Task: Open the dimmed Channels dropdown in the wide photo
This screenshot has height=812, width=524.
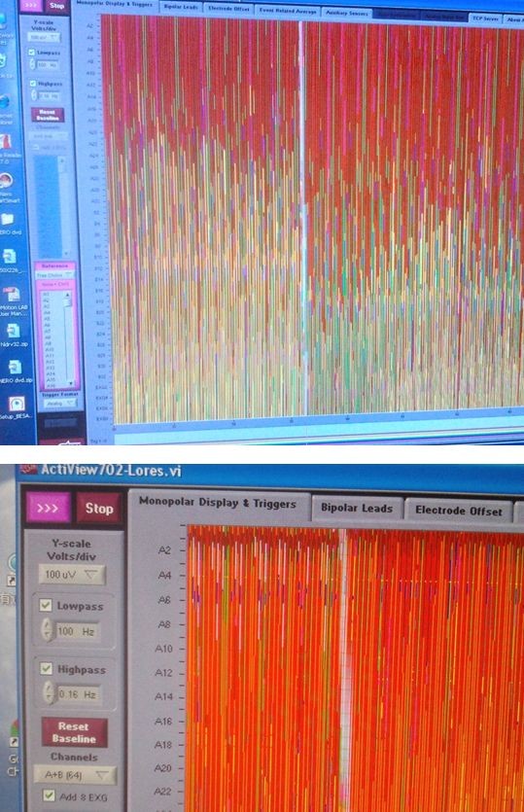Action: [51, 136]
